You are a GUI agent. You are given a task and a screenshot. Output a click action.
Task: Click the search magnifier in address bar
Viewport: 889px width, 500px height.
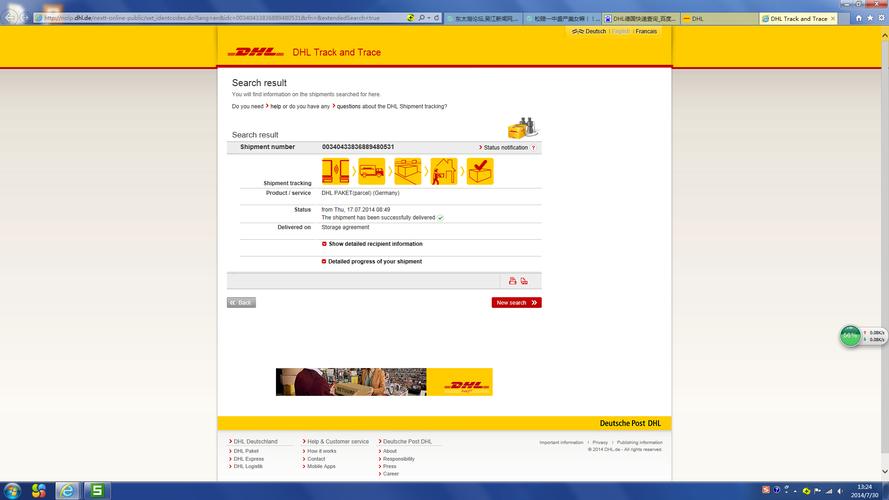421,18
